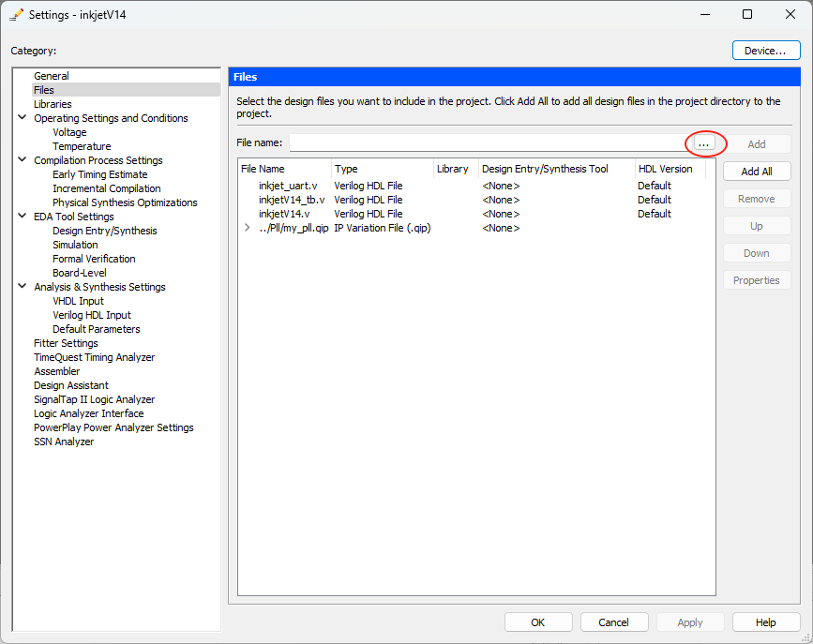Close the Settings dialog window
Image resolution: width=813 pixels, height=644 pixels.
[x=790, y=14]
